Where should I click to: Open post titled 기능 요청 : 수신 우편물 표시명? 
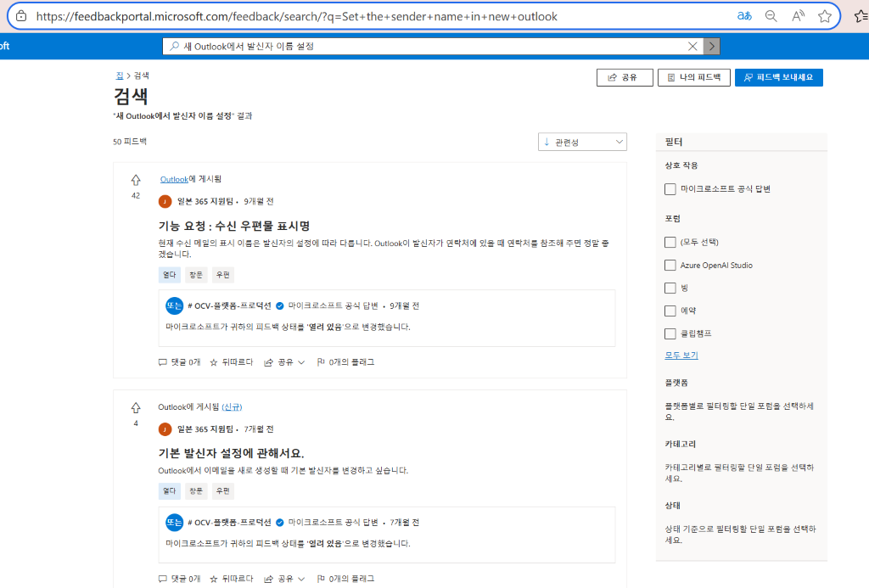234,226
